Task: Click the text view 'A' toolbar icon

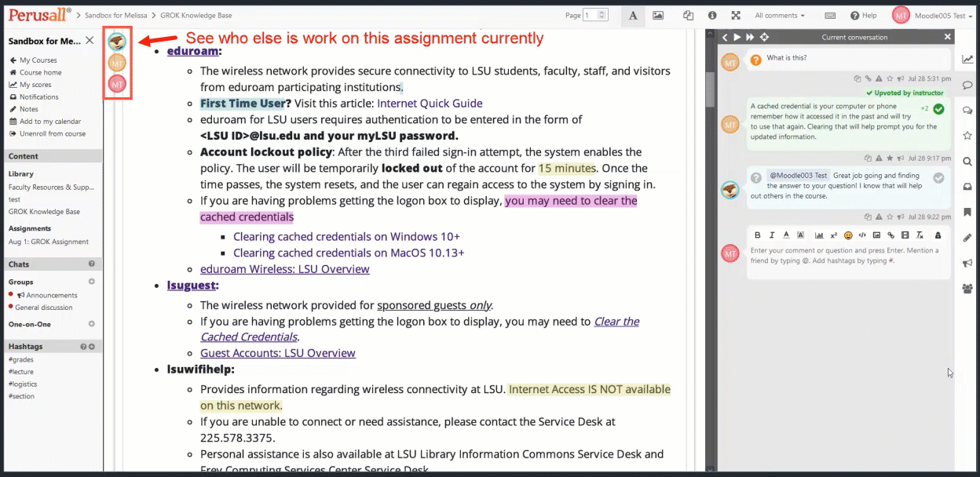Action: (633, 15)
